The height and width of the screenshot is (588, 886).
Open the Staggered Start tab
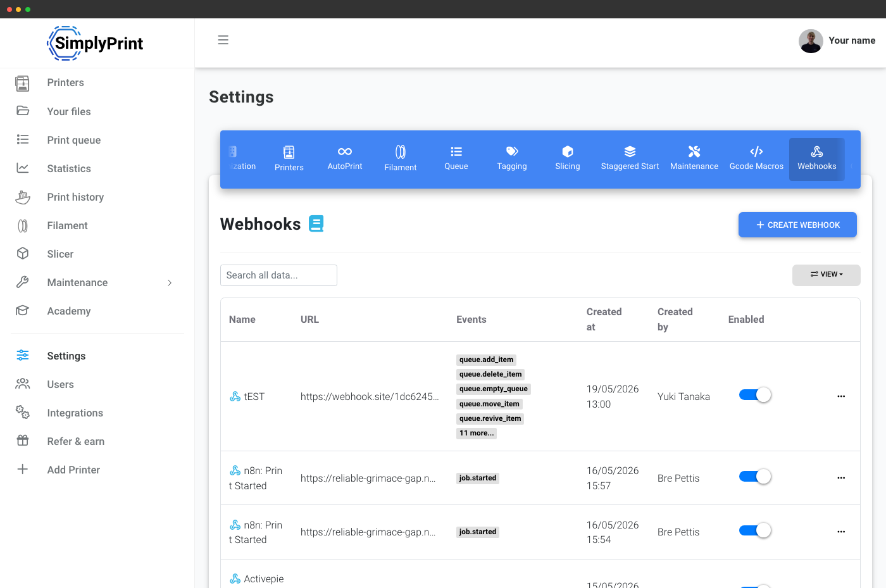[x=630, y=159]
